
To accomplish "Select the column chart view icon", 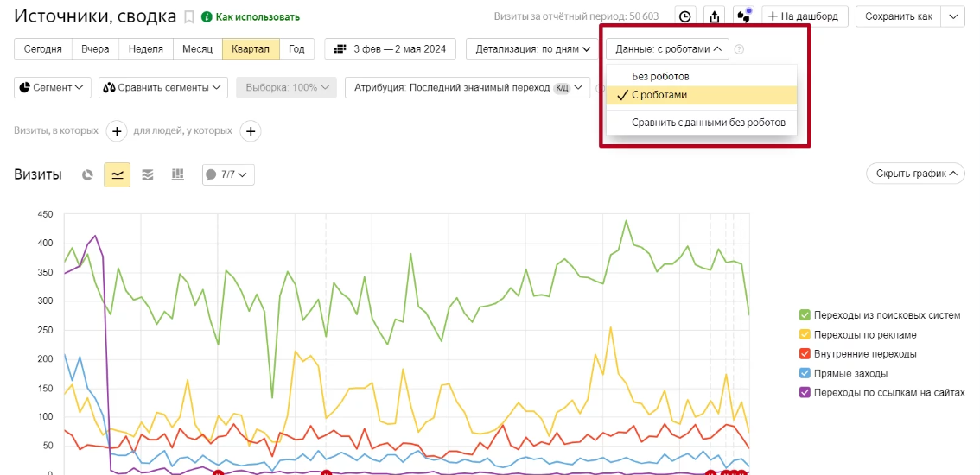I will coord(178,174).
